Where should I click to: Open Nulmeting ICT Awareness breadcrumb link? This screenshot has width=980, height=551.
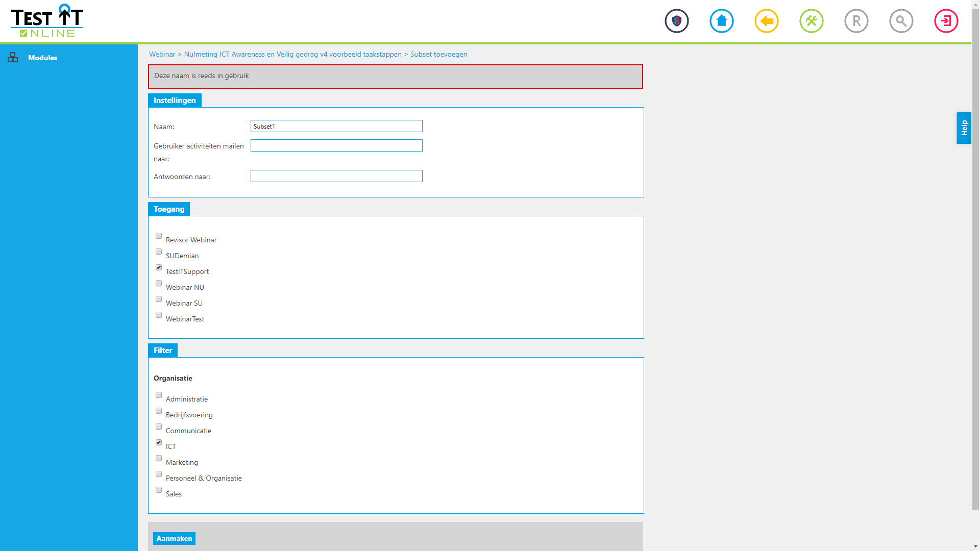292,54
